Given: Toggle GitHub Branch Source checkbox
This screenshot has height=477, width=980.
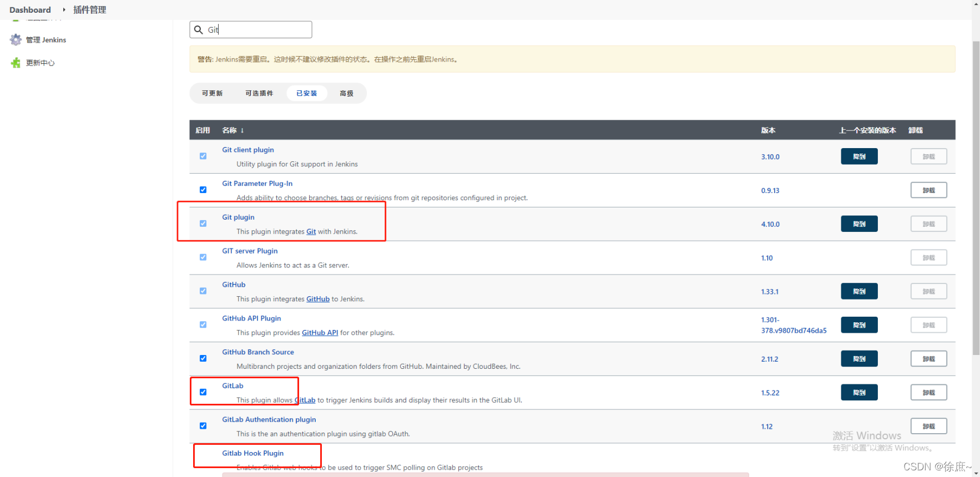Looking at the screenshot, I should click(x=203, y=358).
